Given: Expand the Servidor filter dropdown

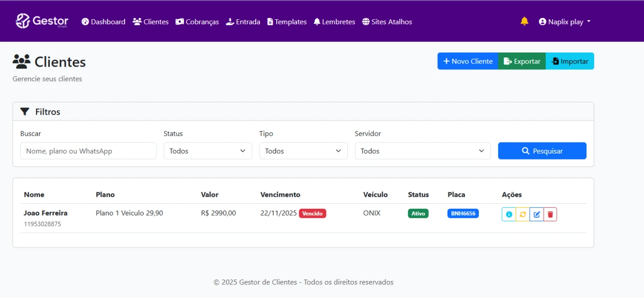Looking at the screenshot, I should coord(422,151).
